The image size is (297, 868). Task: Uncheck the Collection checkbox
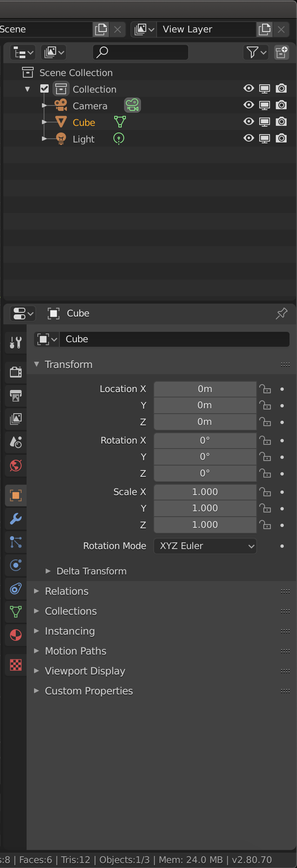pos(44,88)
